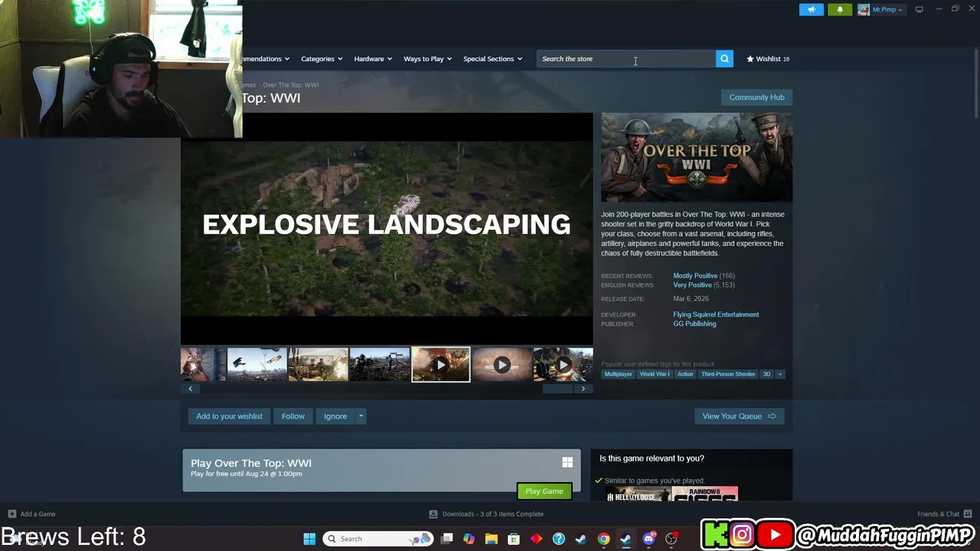Click Add to your wishlist
The width and height of the screenshot is (980, 551).
click(x=229, y=416)
